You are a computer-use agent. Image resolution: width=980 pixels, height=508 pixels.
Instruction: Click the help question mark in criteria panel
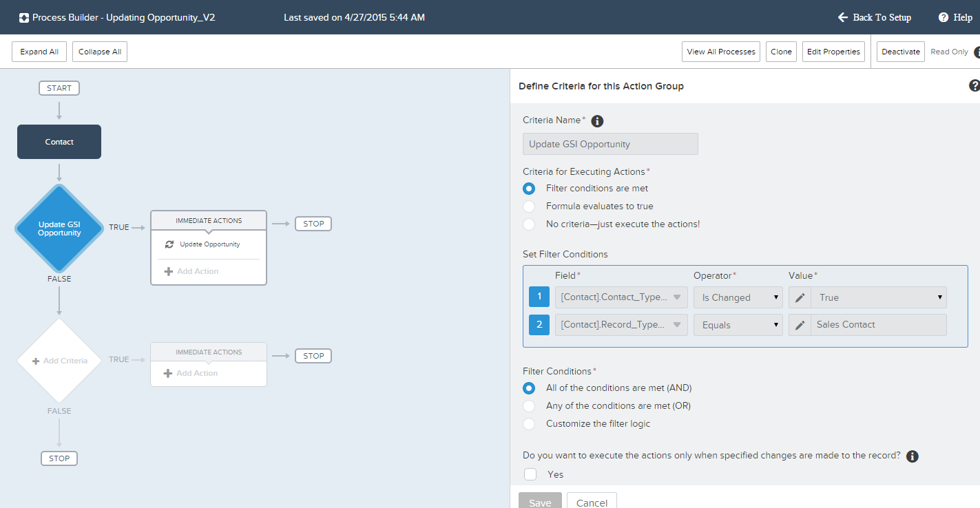(x=974, y=86)
